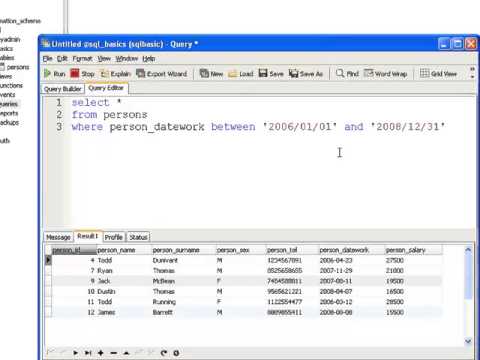Open the Export Wizard
The width and height of the screenshot is (480, 360).
162,74
